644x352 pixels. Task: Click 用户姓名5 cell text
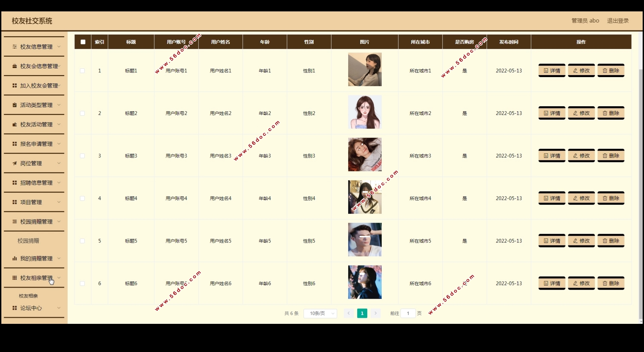[221, 241]
